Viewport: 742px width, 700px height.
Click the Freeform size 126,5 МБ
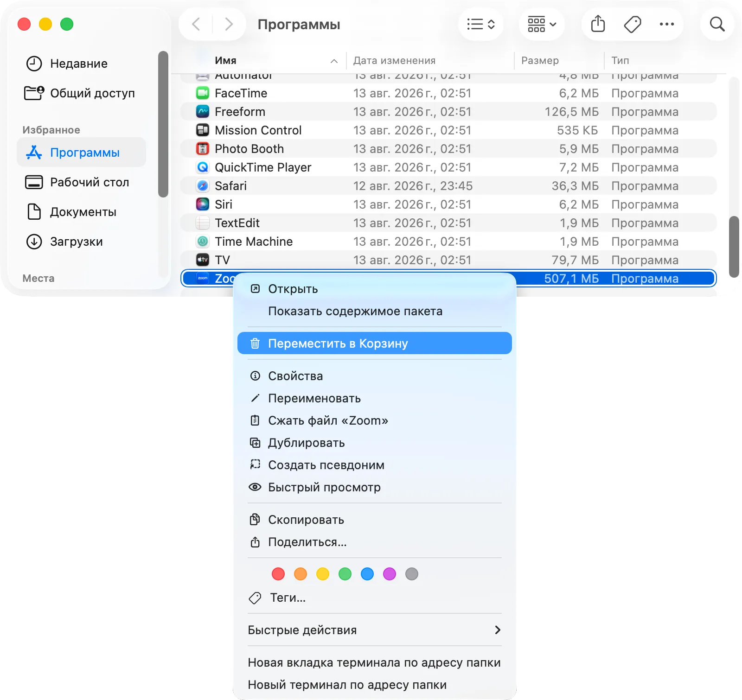(x=571, y=112)
